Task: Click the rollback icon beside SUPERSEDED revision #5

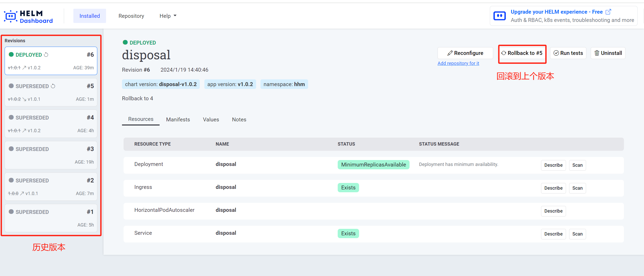Action: point(53,86)
